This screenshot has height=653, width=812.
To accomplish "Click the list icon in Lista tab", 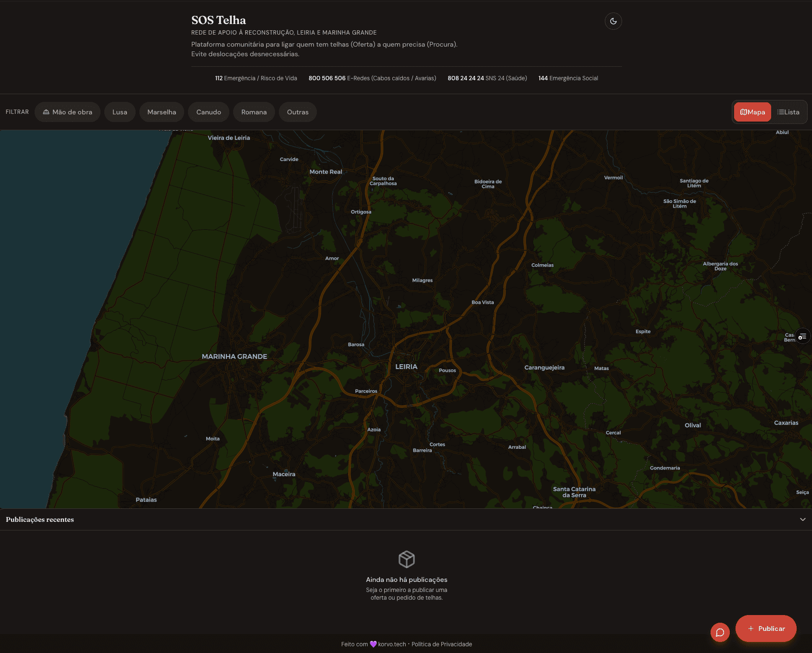I will coord(780,112).
